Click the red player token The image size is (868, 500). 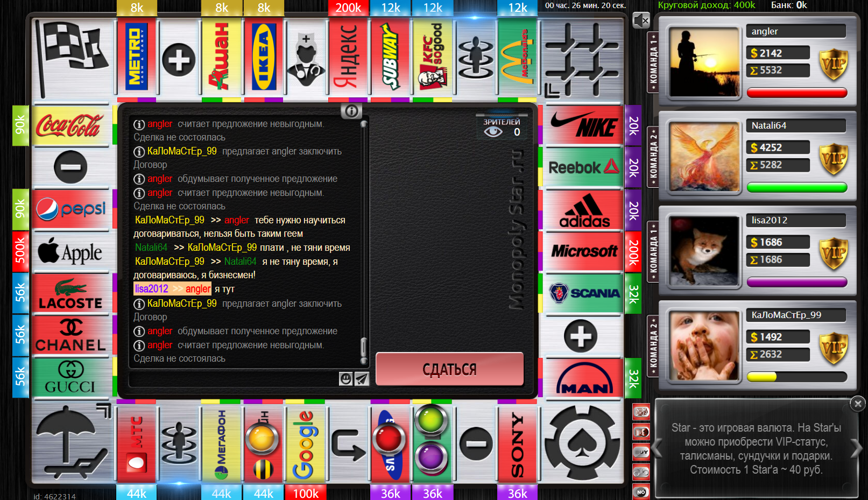click(x=389, y=439)
